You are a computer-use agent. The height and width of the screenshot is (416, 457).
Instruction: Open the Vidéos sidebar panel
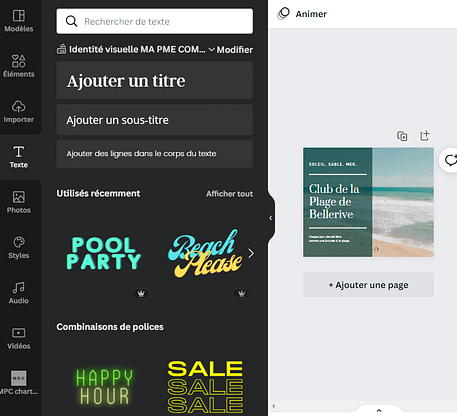point(19,338)
